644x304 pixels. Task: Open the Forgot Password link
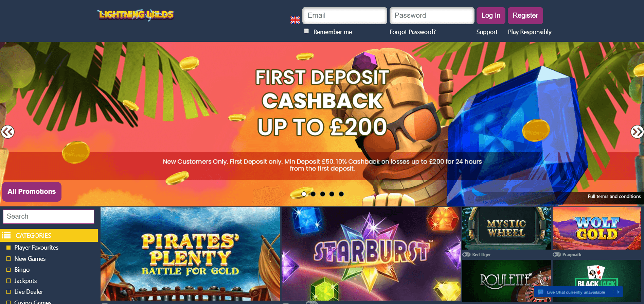tap(412, 32)
